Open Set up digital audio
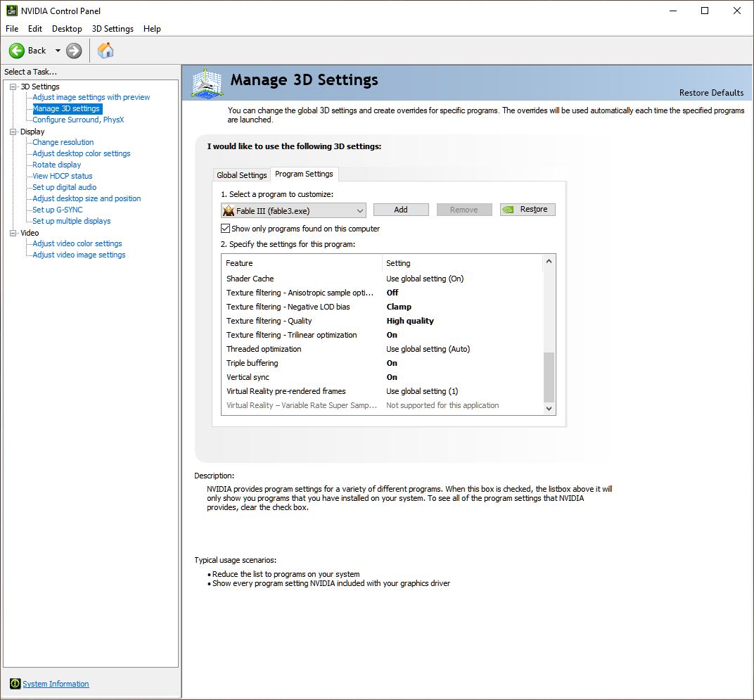 65,187
